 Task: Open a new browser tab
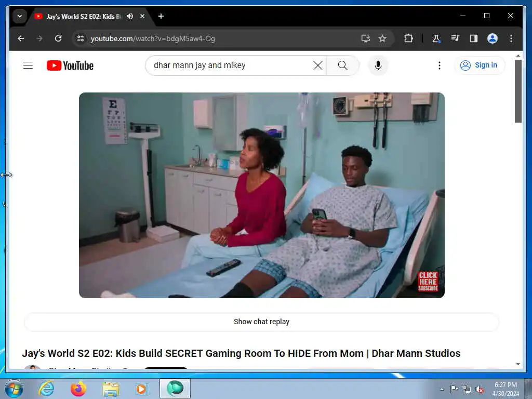click(161, 16)
